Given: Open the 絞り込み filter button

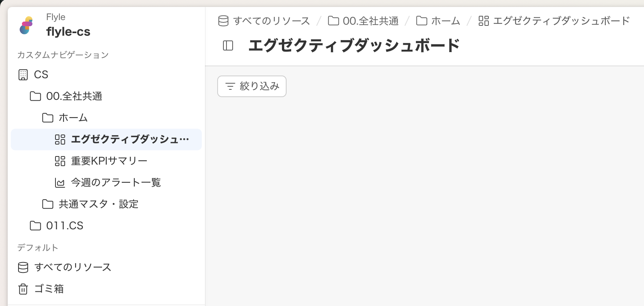Looking at the screenshot, I should pyautogui.click(x=252, y=86).
